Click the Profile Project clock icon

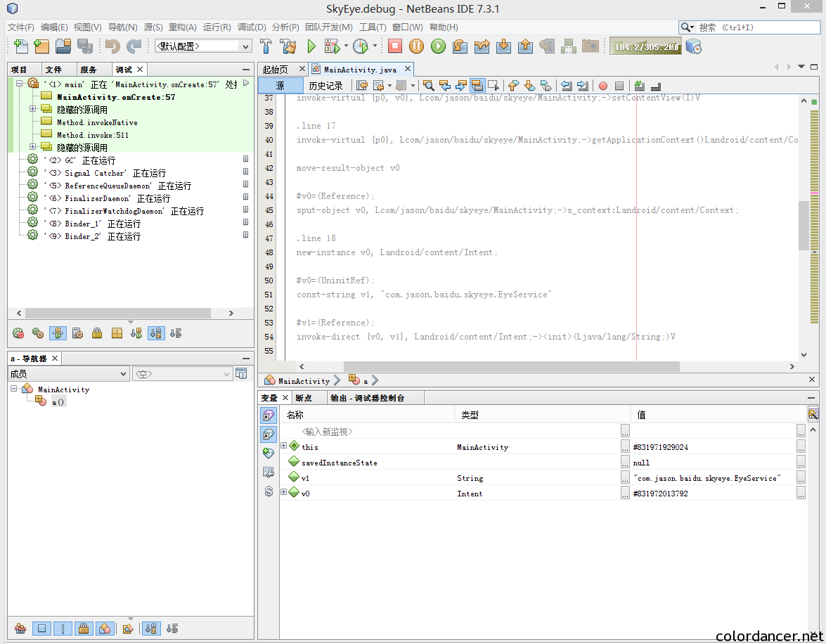361,46
